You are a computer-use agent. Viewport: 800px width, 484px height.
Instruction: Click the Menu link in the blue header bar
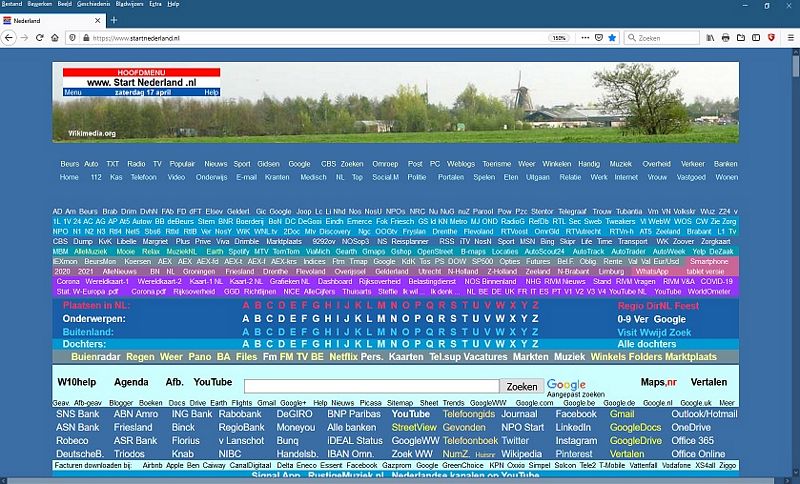(x=73, y=92)
